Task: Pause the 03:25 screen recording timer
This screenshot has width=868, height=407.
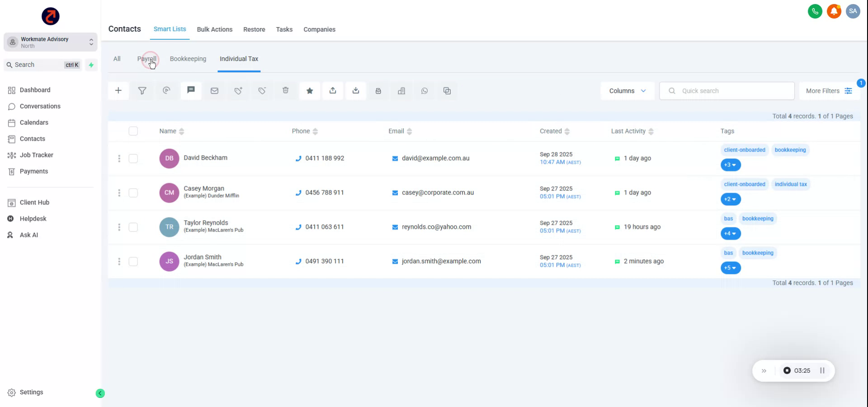Action: 822,370
